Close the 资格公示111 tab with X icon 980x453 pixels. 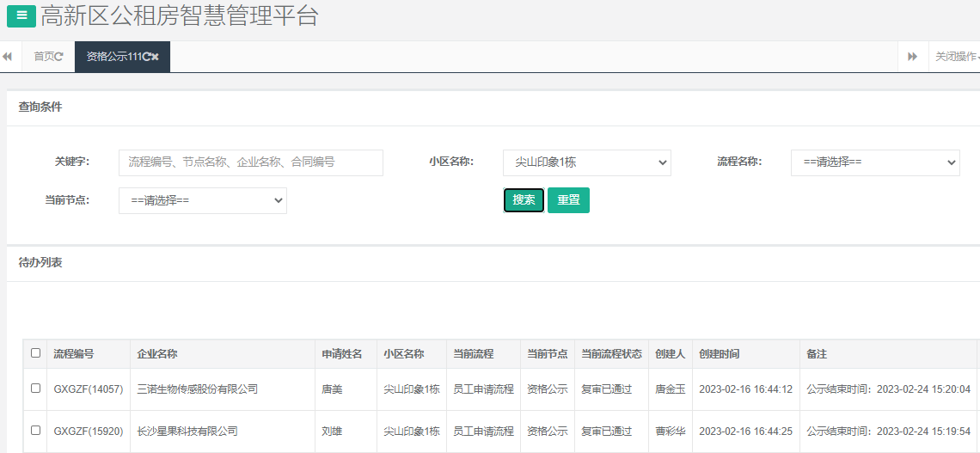(156, 57)
